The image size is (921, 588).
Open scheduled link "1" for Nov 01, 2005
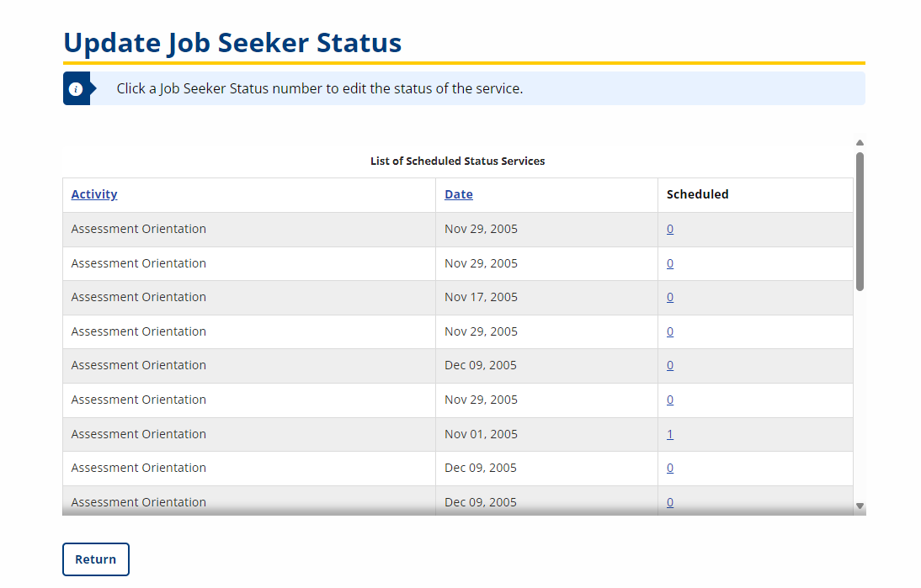(670, 434)
